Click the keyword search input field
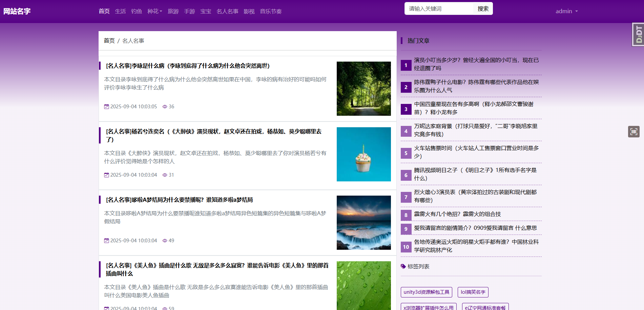Image resolution: width=644 pixels, height=310 pixels. (x=439, y=8)
